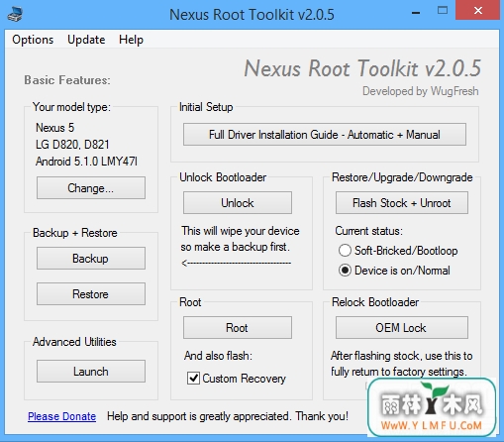Open the Options menu
Image resolution: width=504 pixels, height=442 pixels.
(x=33, y=40)
